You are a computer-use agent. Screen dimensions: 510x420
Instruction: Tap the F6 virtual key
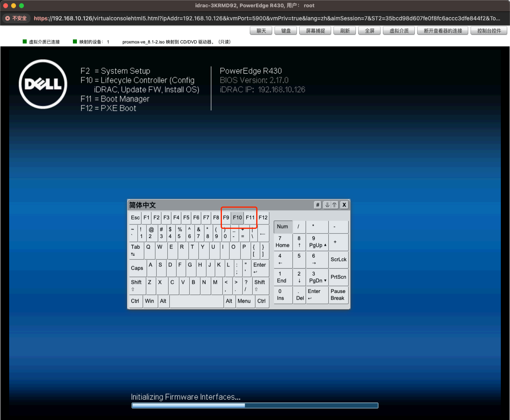coord(196,217)
